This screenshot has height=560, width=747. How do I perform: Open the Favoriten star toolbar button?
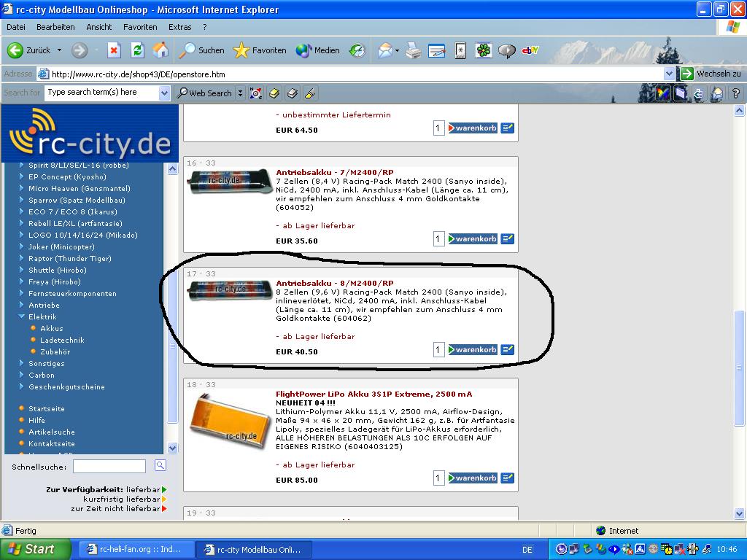pos(260,50)
